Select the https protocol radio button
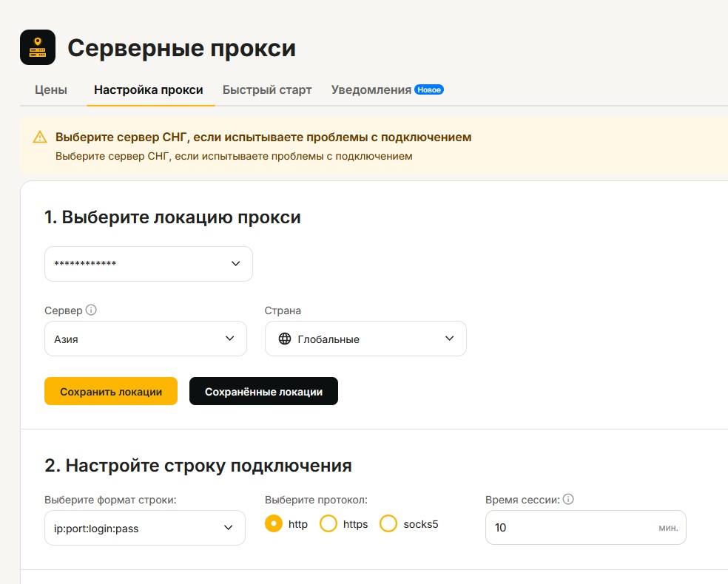This screenshot has width=728, height=584. click(x=328, y=523)
